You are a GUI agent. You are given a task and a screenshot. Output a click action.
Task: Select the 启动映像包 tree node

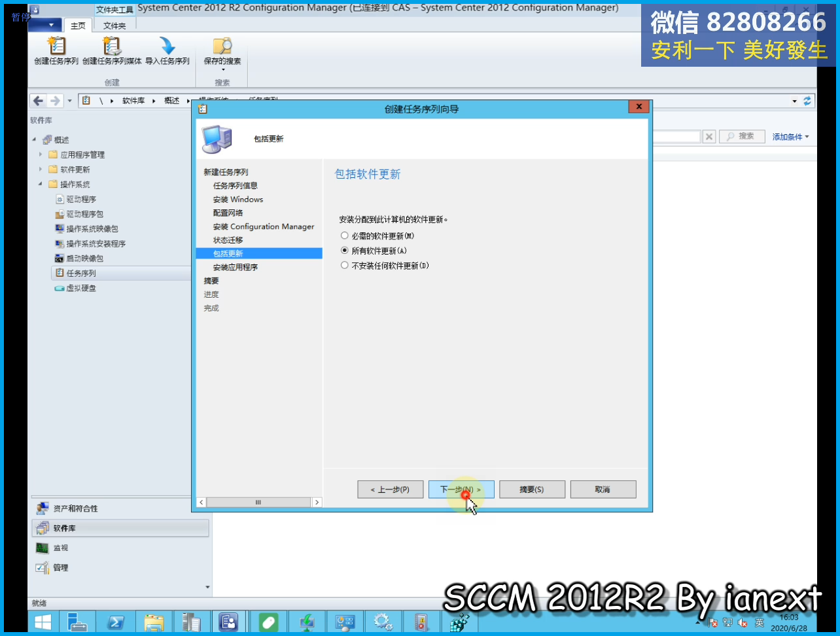[x=85, y=258]
